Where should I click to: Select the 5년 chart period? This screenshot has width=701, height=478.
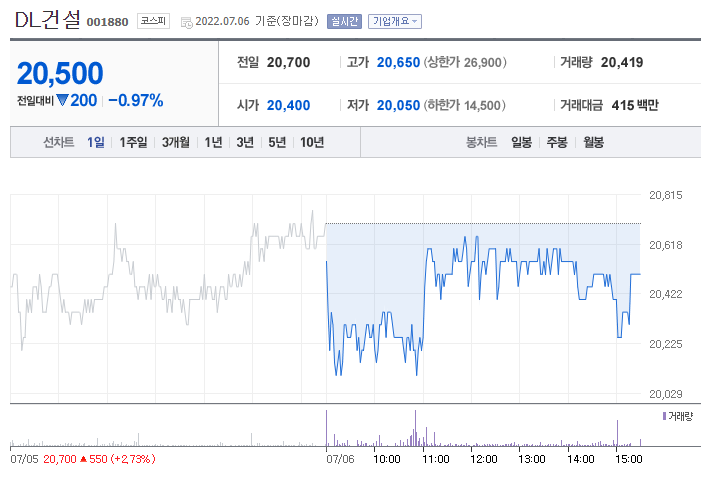pos(277,142)
